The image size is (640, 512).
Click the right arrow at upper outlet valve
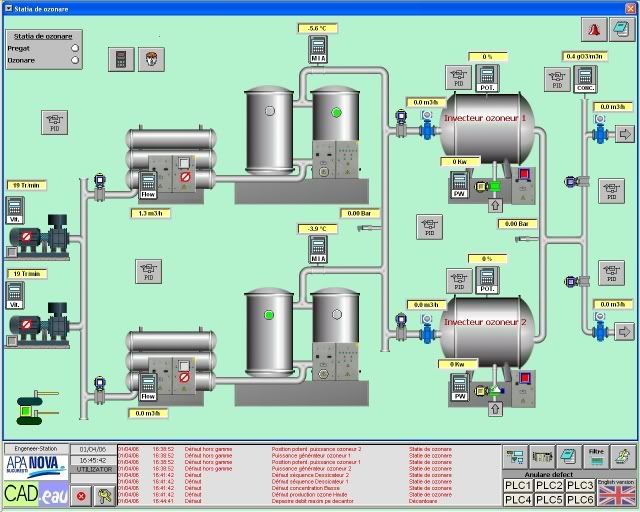[x=624, y=134]
